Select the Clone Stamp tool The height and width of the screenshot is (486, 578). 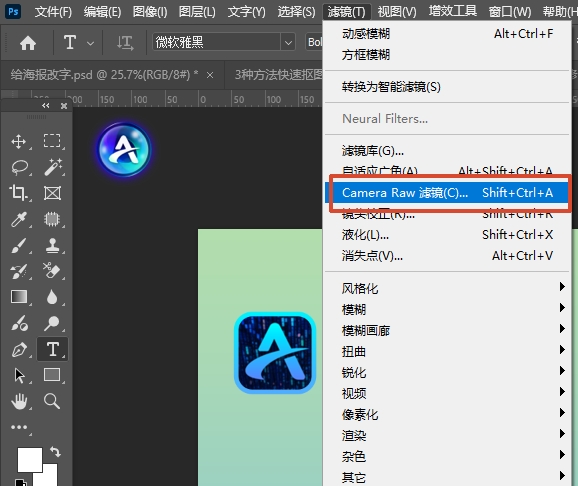(52, 245)
